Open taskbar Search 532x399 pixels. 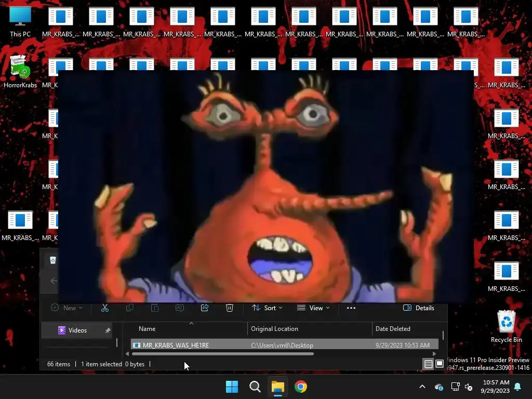(x=255, y=387)
